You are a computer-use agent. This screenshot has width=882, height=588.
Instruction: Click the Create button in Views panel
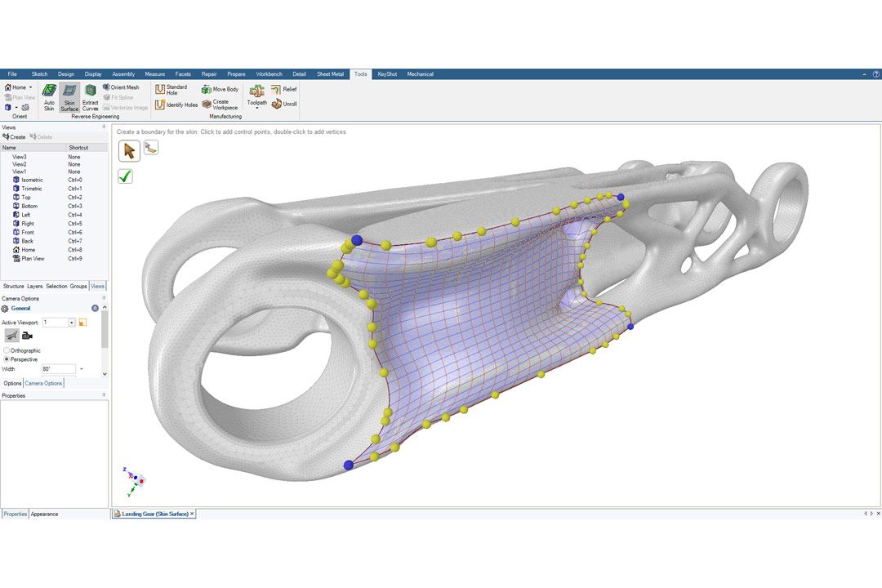coord(15,137)
